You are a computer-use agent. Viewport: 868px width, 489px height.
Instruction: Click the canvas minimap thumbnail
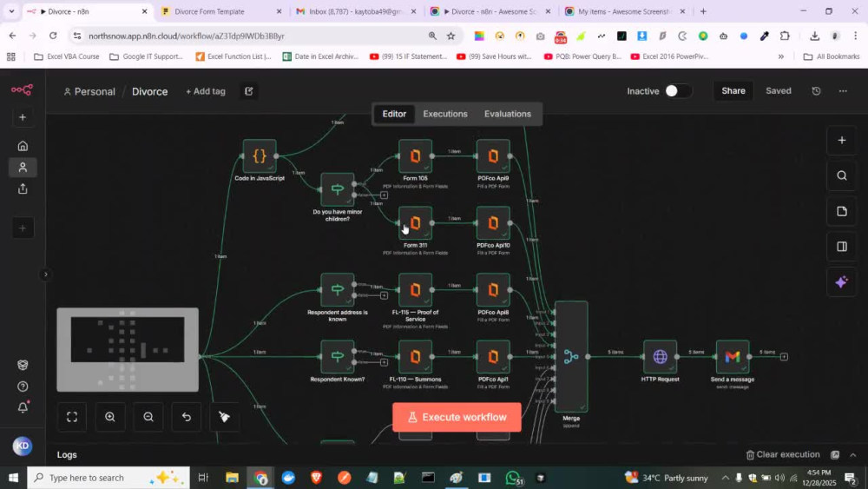click(x=128, y=349)
